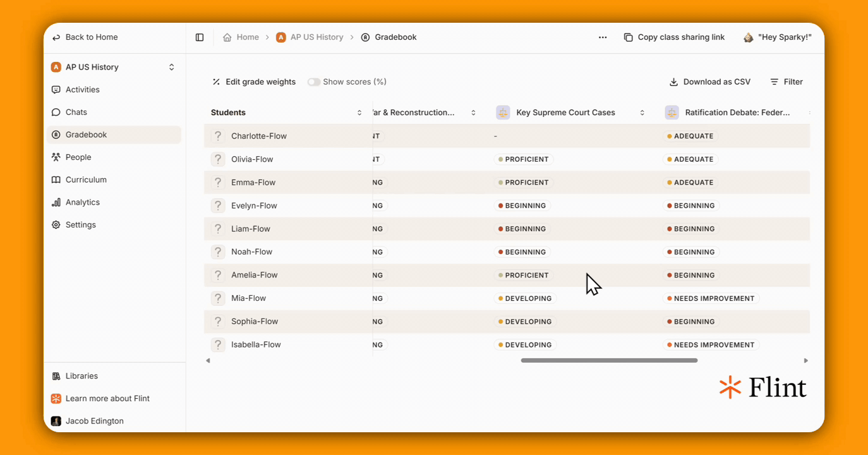Copy class sharing link
The width and height of the screenshot is (868, 455).
[x=674, y=37]
